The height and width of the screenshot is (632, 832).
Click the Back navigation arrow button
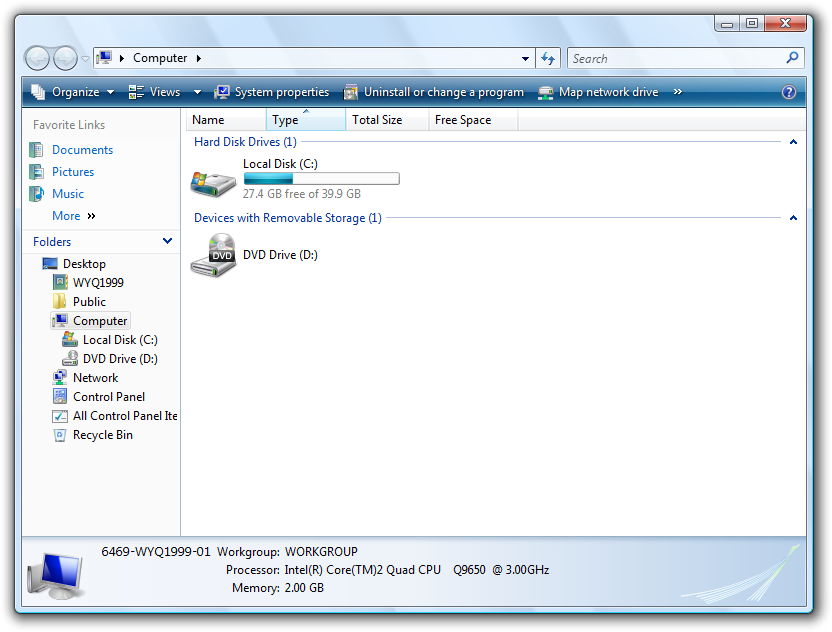[x=37, y=59]
